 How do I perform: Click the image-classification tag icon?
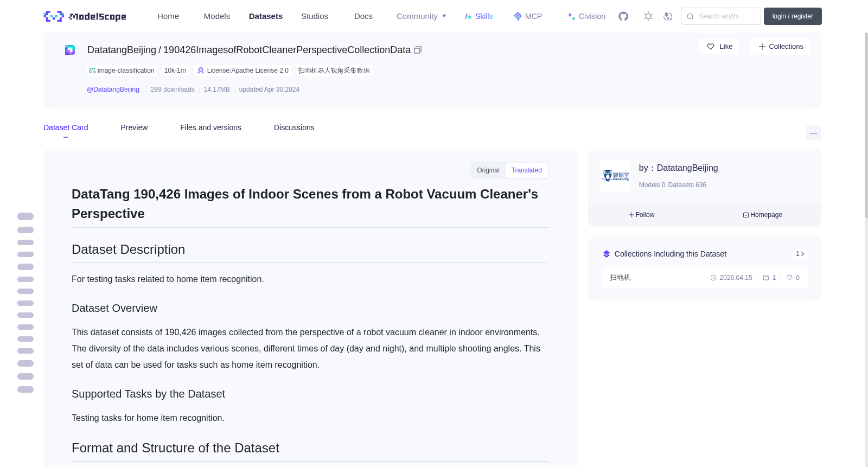point(92,71)
